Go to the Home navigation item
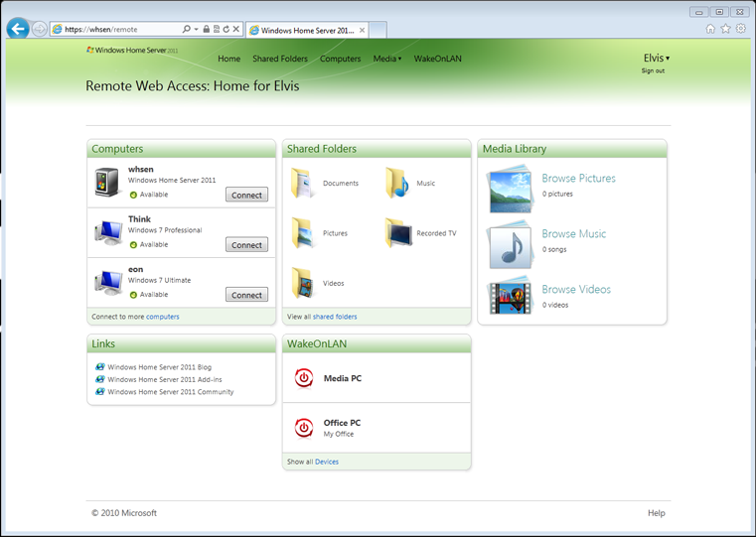The image size is (756, 537). pyautogui.click(x=229, y=59)
